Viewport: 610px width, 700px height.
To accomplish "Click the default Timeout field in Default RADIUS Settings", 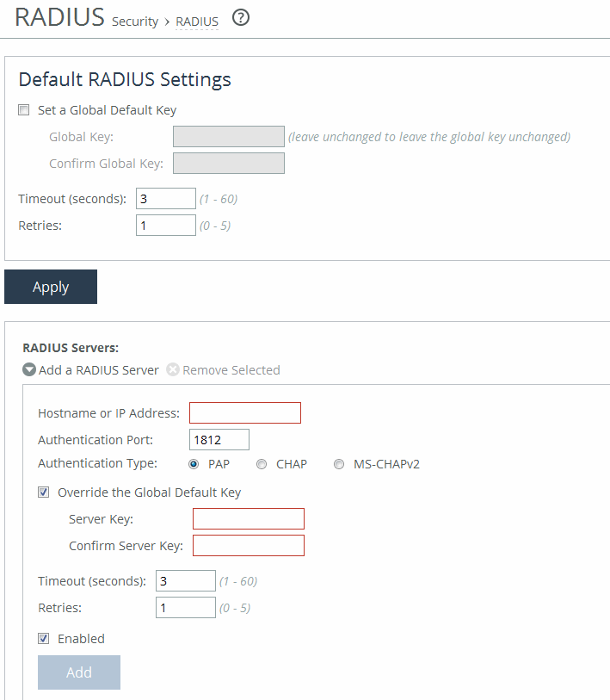I will click(166, 199).
